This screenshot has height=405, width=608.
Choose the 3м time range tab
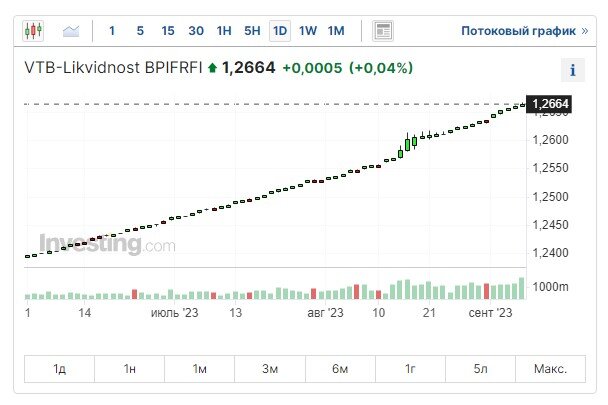270,369
